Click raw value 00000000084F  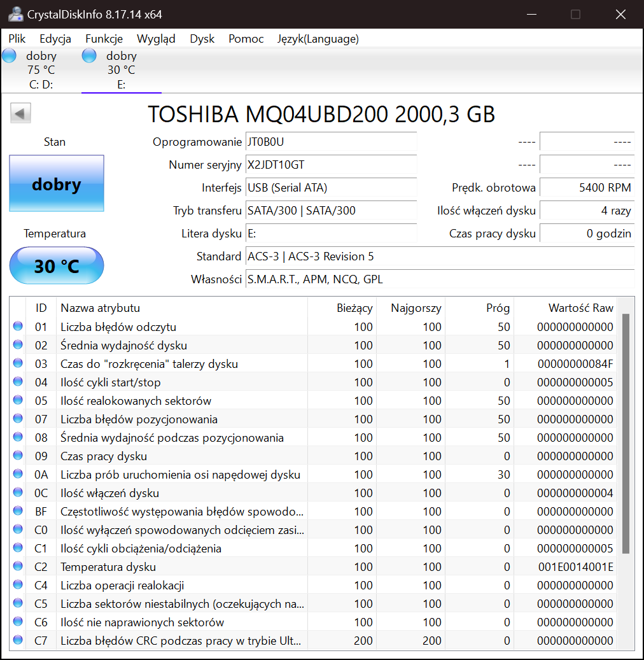575,363
